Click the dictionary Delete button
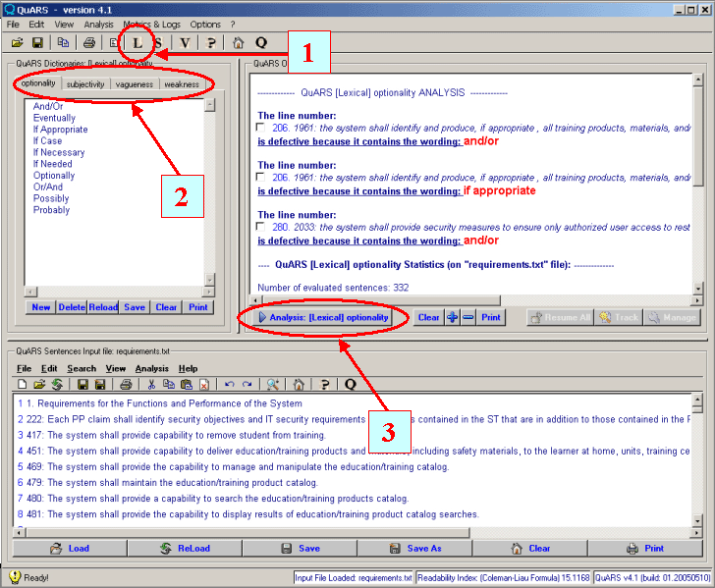The width and height of the screenshot is (715, 588). pyautogui.click(x=72, y=307)
